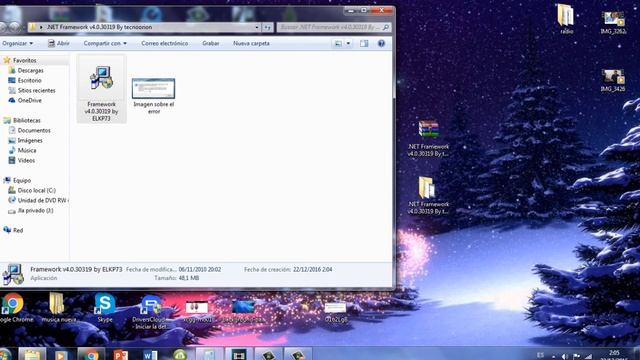Screen dimensions: 640x360
Task: Open the Organizar dropdown menu
Action: [17, 43]
